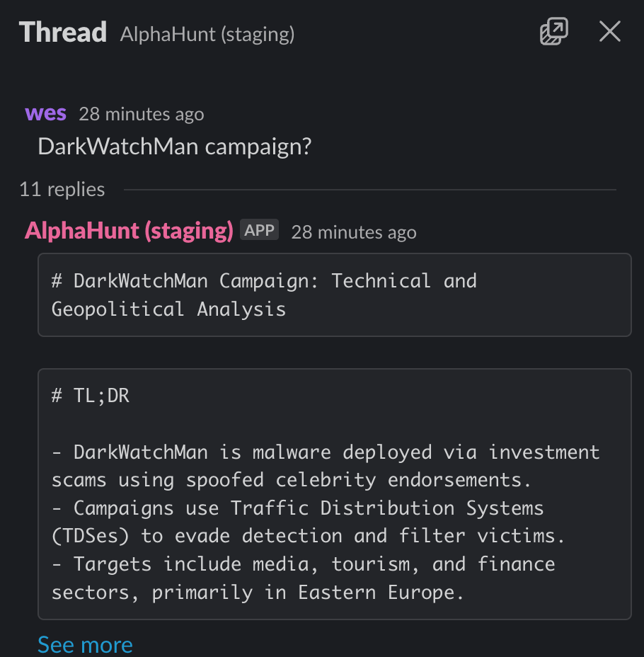This screenshot has height=657, width=644.
Task: Expand message with See more
Action: [85, 644]
